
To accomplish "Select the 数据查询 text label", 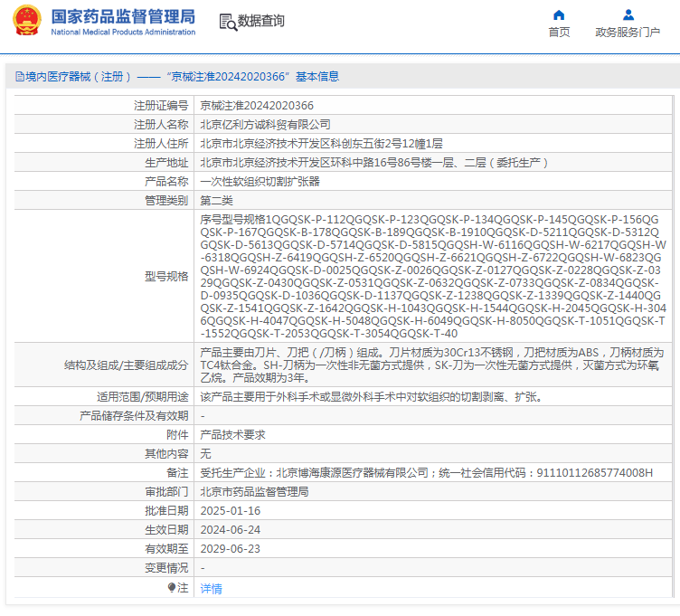I will click(260, 21).
